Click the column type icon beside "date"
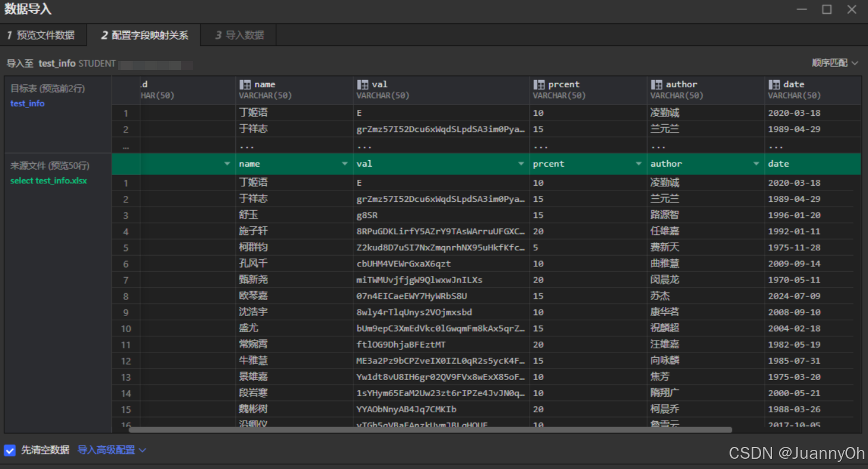 click(x=775, y=84)
